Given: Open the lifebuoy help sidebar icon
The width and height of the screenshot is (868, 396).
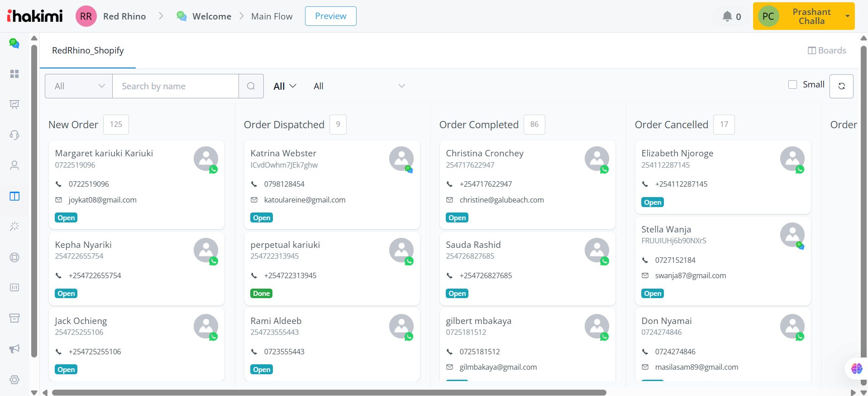Looking at the screenshot, I should [14, 257].
